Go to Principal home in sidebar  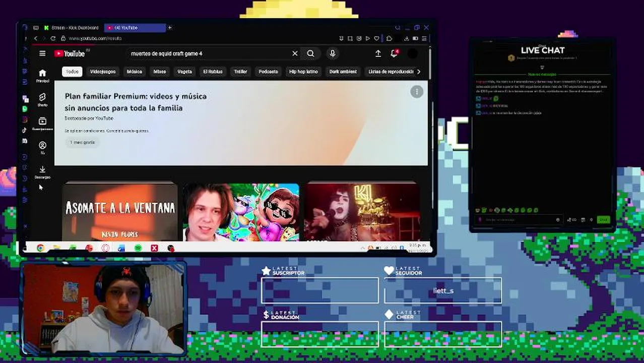pos(42,76)
